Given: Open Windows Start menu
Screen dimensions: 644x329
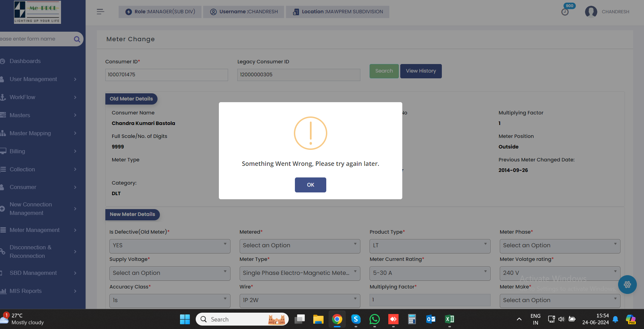Looking at the screenshot, I should (185, 319).
